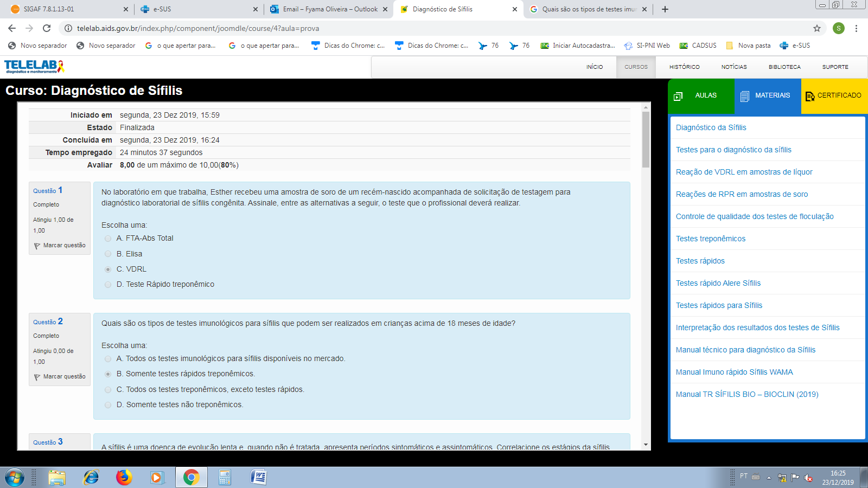Open the CERTIFICADO tab
The image size is (868, 488).
tap(834, 96)
